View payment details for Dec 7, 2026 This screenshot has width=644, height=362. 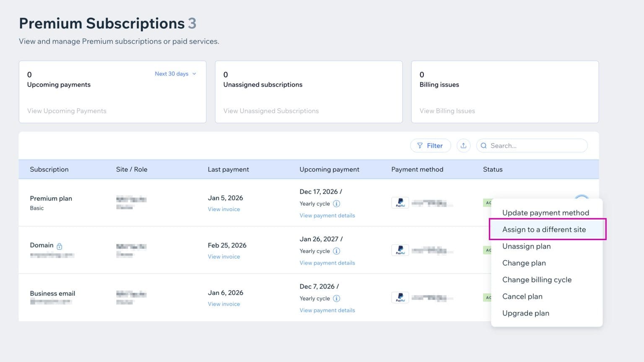(x=327, y=310)
